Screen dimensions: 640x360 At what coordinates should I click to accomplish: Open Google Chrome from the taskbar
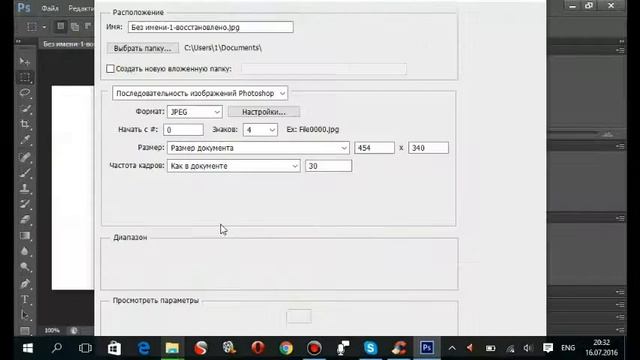[x=286, y=348]
